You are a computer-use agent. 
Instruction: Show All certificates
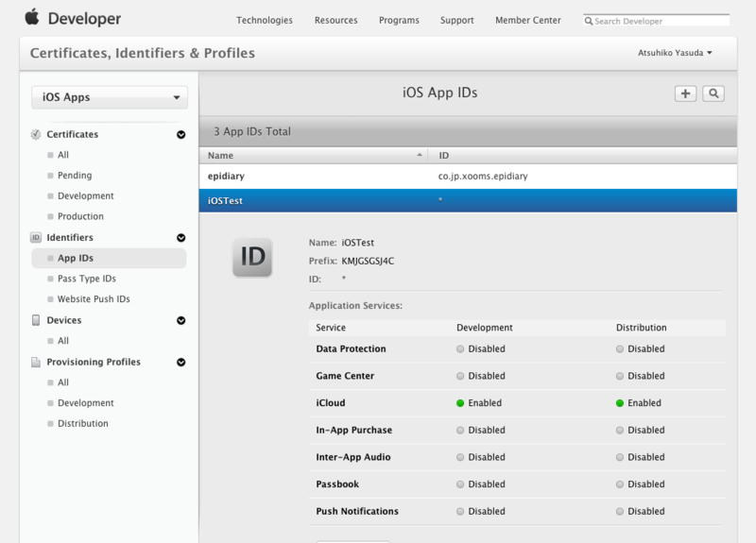pyautogui.click(x=63, y=155)
